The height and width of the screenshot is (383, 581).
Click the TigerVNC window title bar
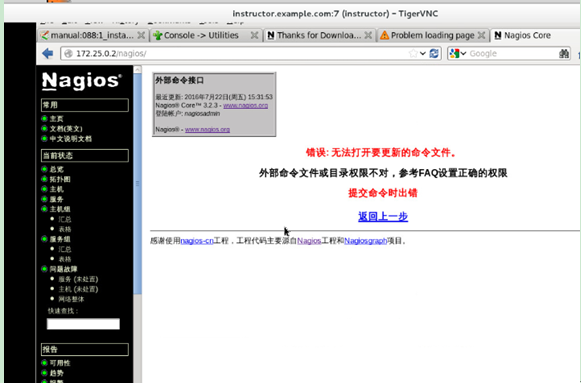pyautogui.click(x=292, y=14)
